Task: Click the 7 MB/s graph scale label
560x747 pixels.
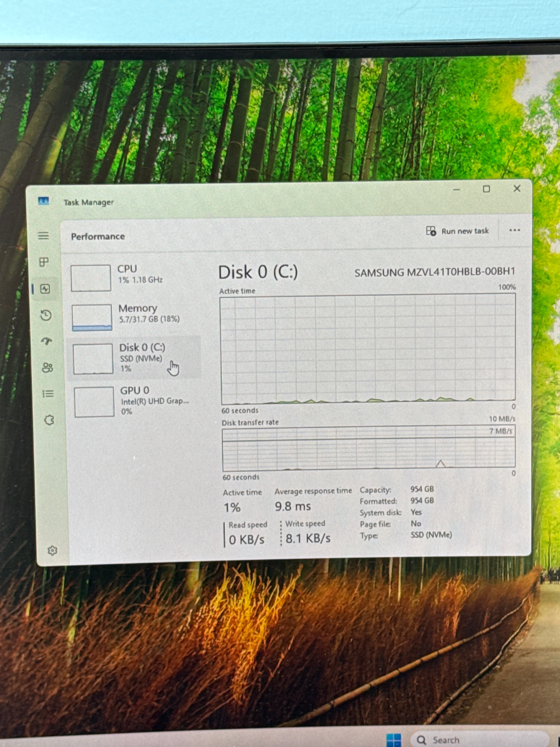Action: (501, 431)
